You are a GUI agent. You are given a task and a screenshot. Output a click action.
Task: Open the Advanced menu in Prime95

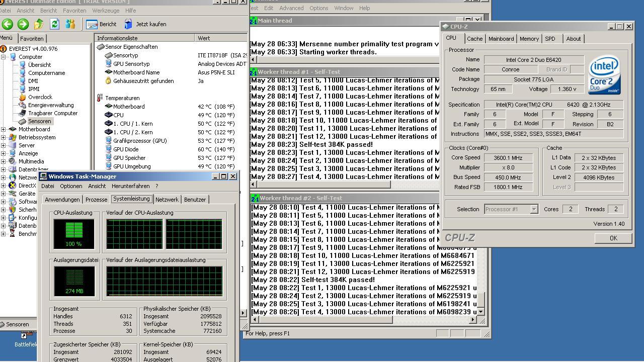(291, 8)
